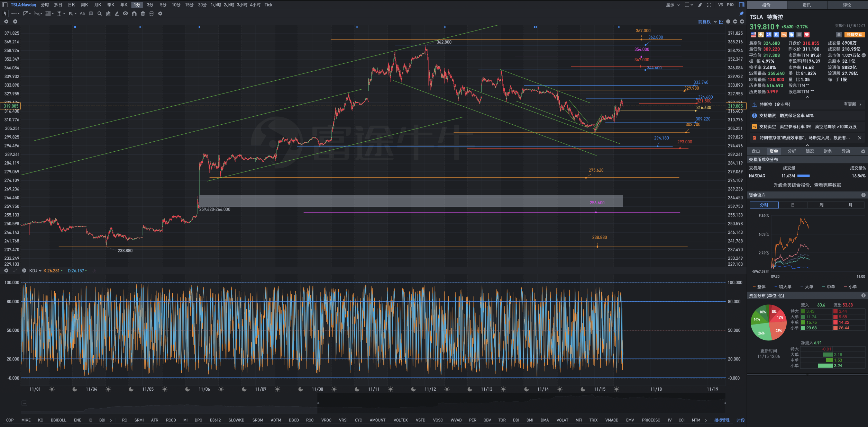The width and height of the screenshot is (868, 427).
Task: Select the 1小时 timeframe
Action: click(216, 5)
